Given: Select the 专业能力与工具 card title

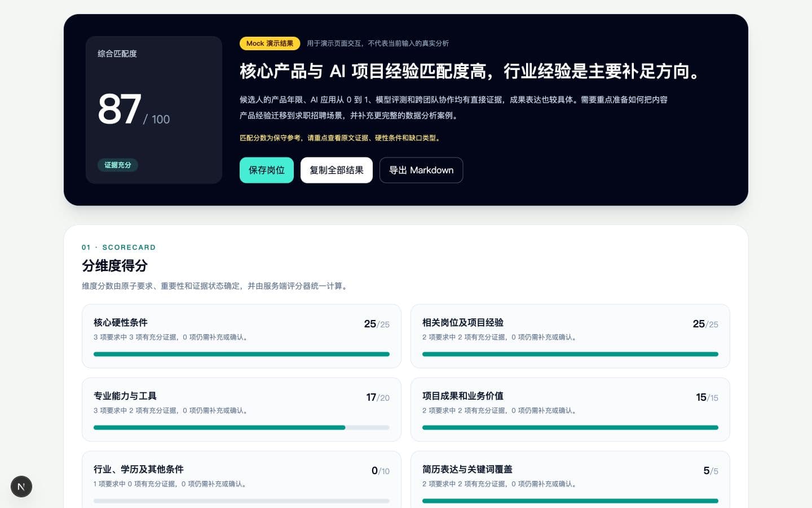Looking at the screenshot, I should 125,396.
